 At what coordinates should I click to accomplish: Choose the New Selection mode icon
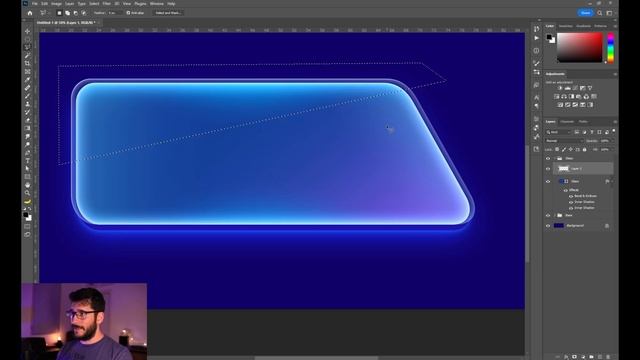point(59,13)
